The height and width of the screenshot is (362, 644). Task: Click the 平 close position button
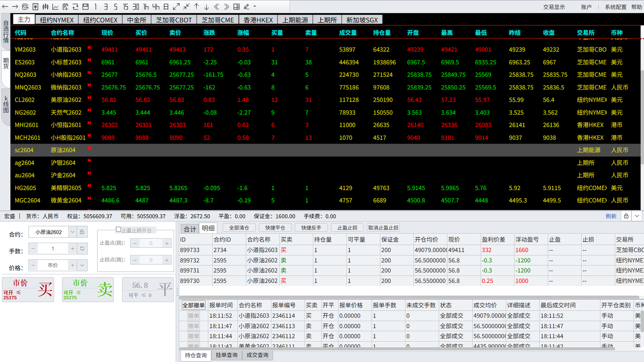(x=148, y=289)
